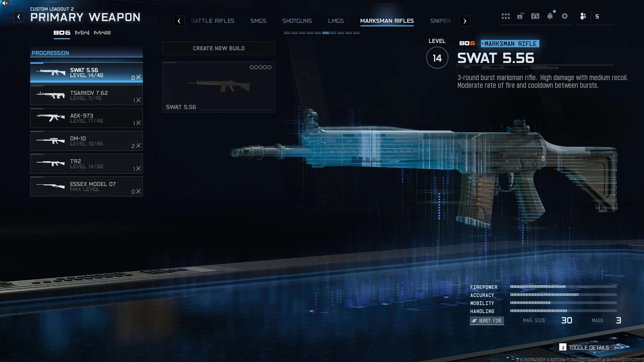Open the social party icon
The image size is (644, 362).
[583, 16]
